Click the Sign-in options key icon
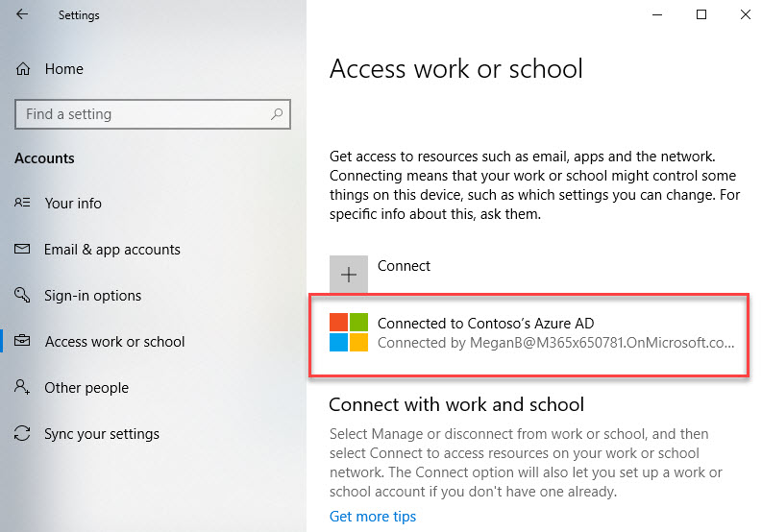762x532 pixels. pos(22,295)
